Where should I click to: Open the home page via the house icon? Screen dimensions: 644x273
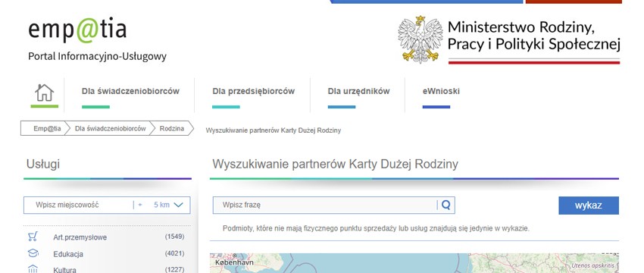(x=45, y=93)
